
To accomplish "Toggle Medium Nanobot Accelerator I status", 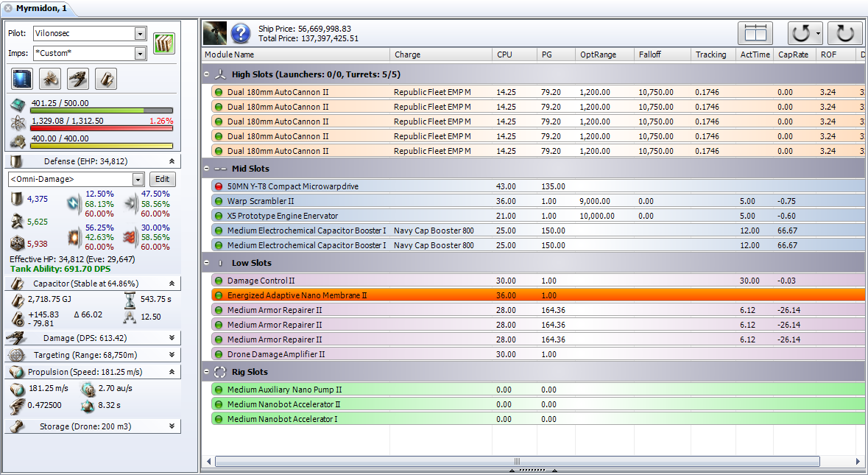I will (x=219, y=419).
